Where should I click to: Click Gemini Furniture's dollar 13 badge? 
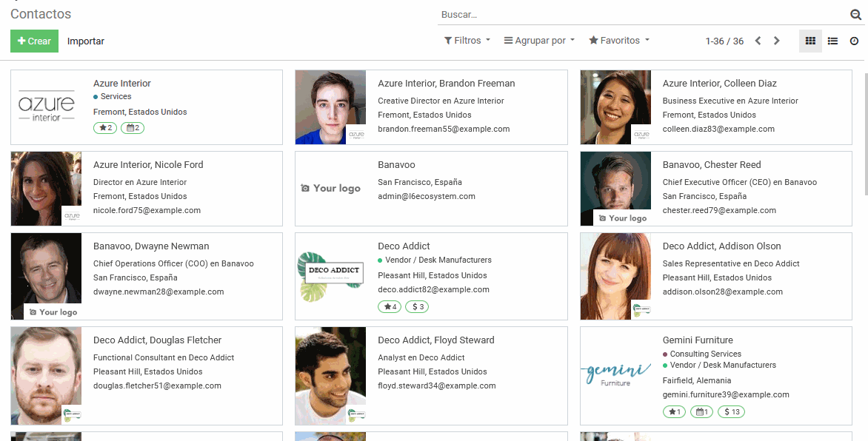click(731, 411)
